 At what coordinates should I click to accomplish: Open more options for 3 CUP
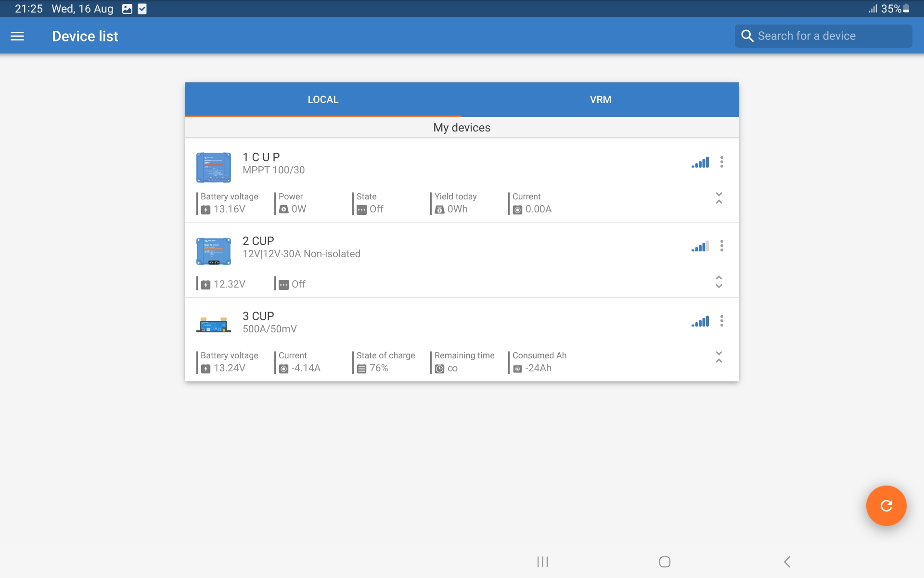tap(721, 321)
